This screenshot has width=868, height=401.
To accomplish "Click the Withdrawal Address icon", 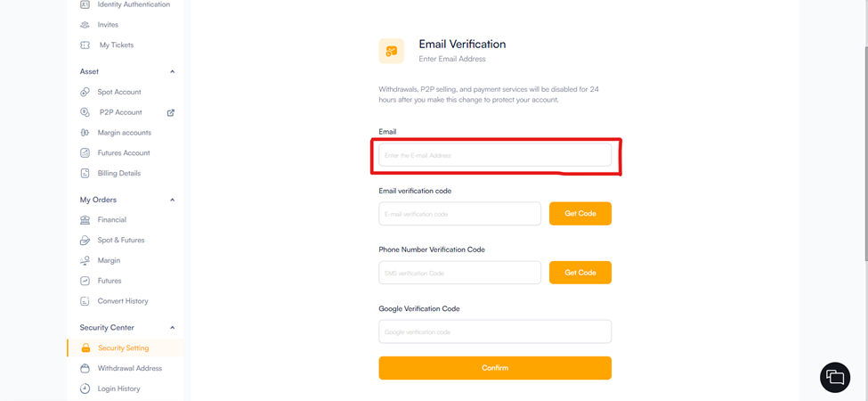I will point(85,368).
